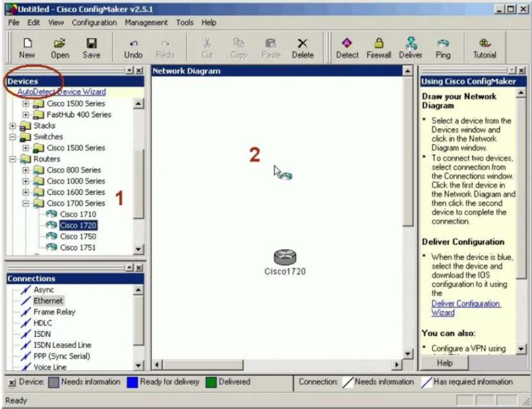Close the Devices panel
Screen dimensions: 532x409
click(x=139, y=71)
